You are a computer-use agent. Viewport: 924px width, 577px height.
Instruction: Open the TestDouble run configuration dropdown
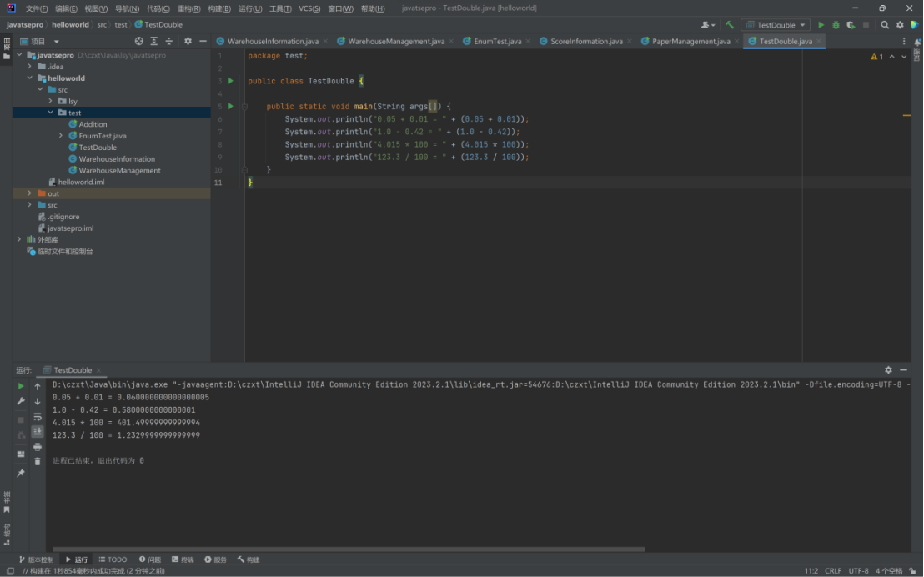click(x=776, y=25)
